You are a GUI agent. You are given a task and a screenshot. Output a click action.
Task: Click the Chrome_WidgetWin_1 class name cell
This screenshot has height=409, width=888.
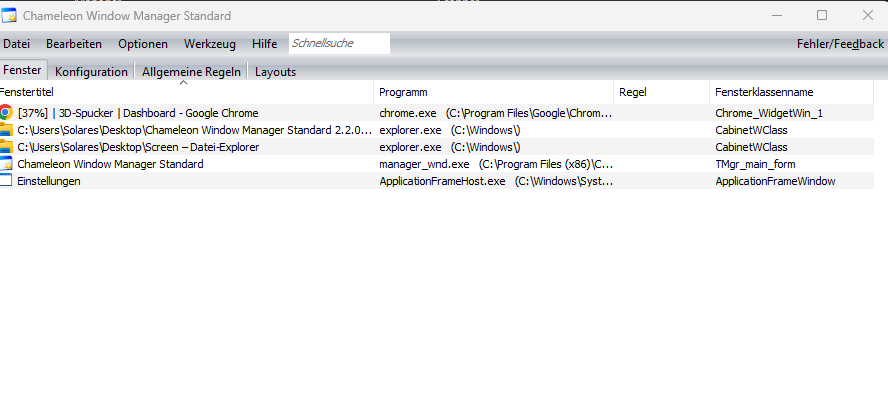[769, 113]
